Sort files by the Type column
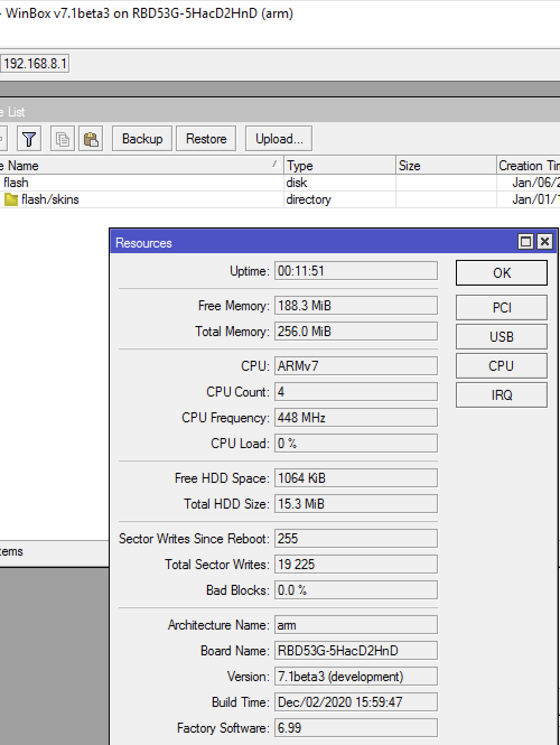This screenshot has width=560, height=745. coord(340,166)
